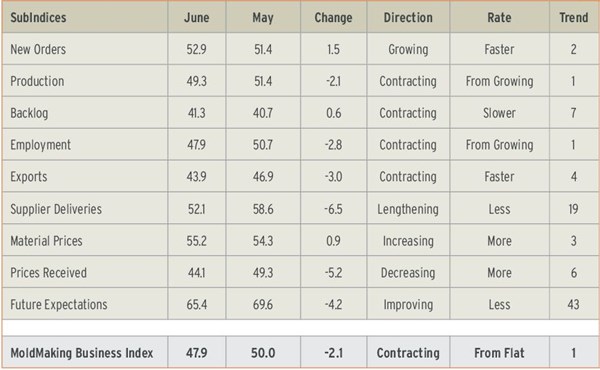Click the Supplier Deliveries row label
Screen dimensions: 600x370
(56, 209)
